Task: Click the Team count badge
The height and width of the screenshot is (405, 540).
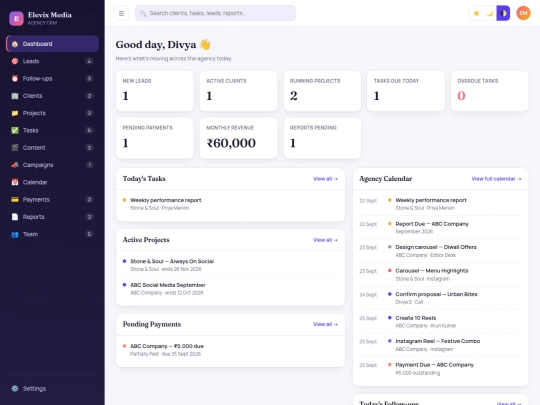Action: click(x=89, y=234)
